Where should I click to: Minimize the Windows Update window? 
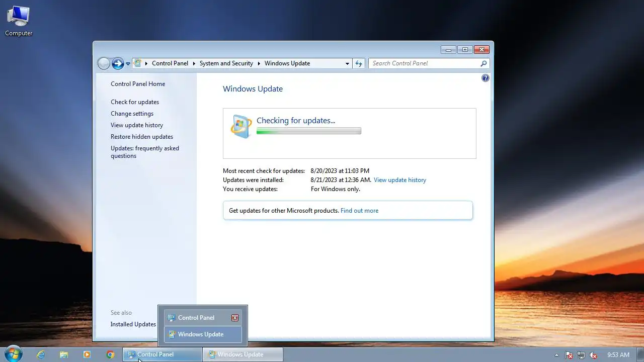448,49
